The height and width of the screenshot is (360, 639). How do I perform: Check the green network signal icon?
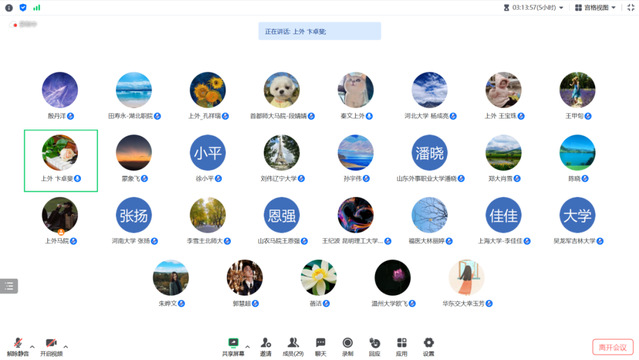(x=37, y=8)
